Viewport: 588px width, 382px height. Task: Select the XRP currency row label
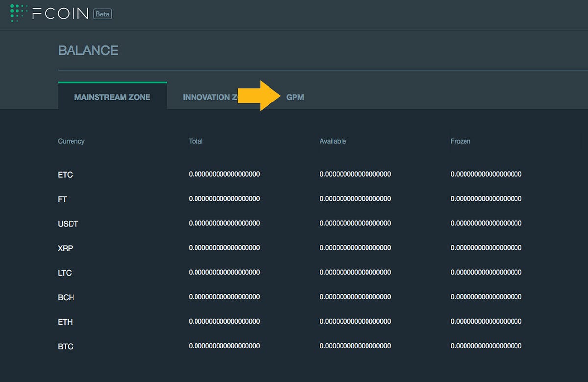point(65,248)
